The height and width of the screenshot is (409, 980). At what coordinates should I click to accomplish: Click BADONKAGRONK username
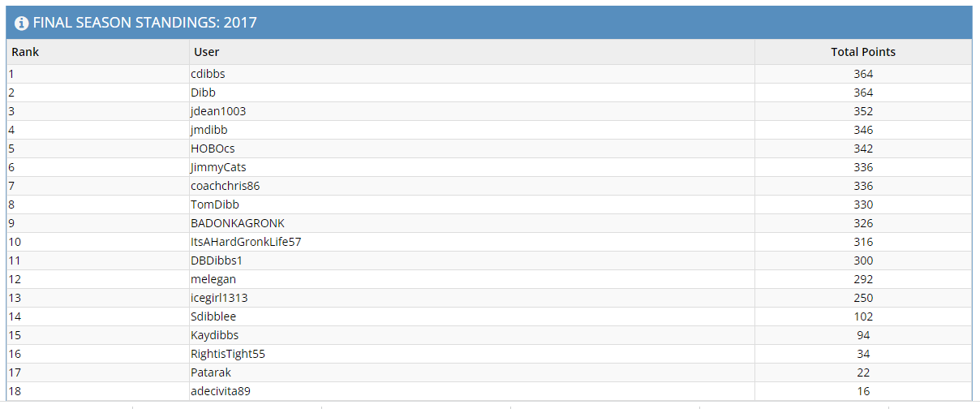click(237, 223)
